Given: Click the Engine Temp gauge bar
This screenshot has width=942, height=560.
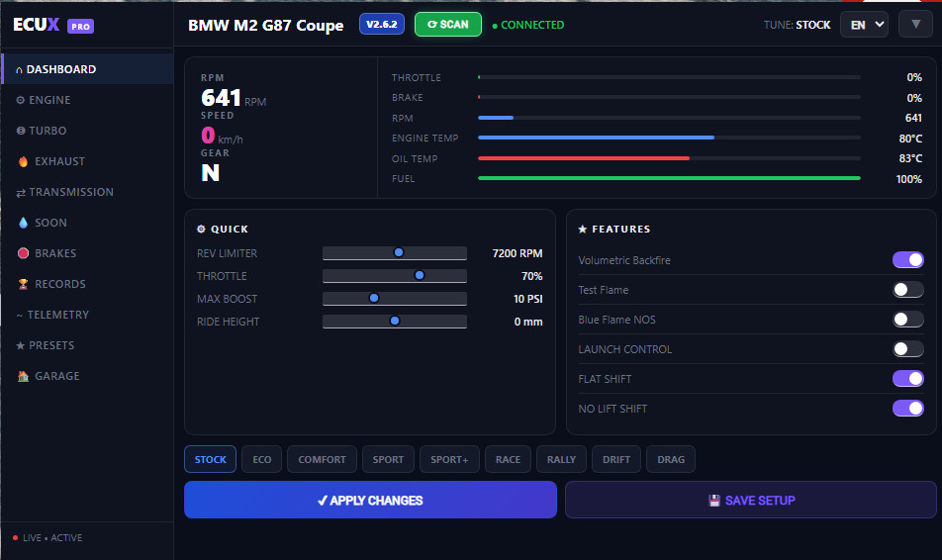Looking at the screenshot, I should 669,138.
